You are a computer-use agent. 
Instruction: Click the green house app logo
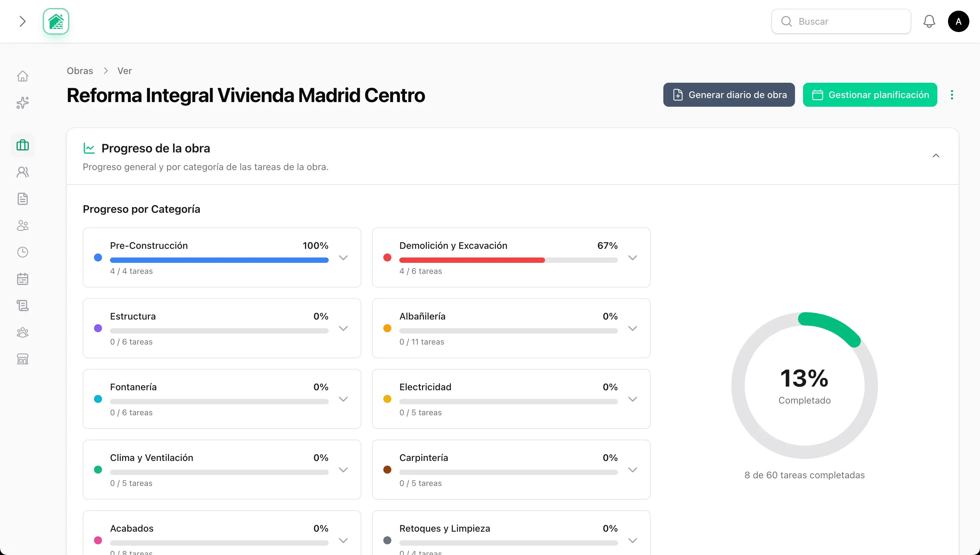(56, 21)
